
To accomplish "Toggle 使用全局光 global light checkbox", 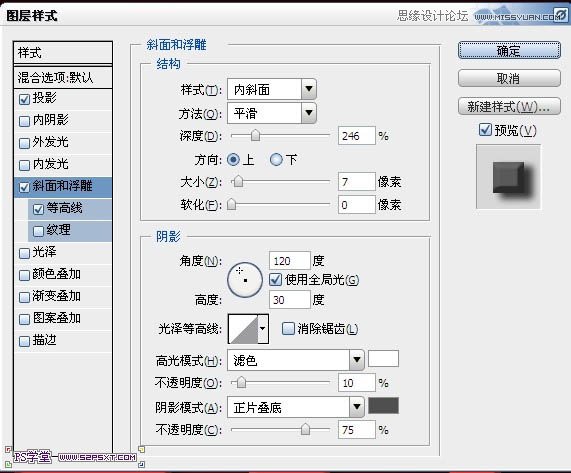I will (276, 280).
